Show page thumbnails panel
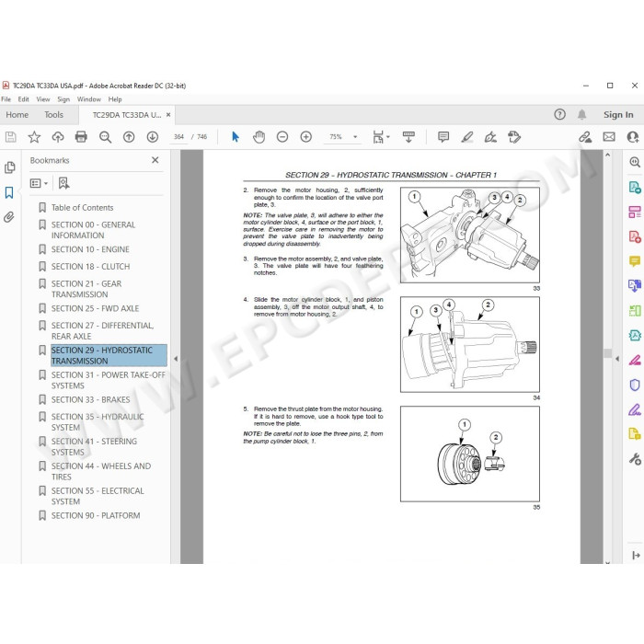The image size is (644, 644). tap(9, 167)
